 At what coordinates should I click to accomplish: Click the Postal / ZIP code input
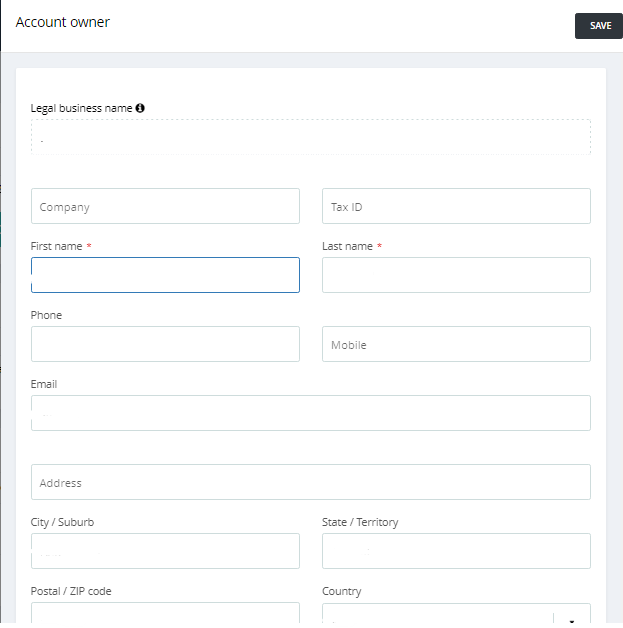tap(165, 613)
